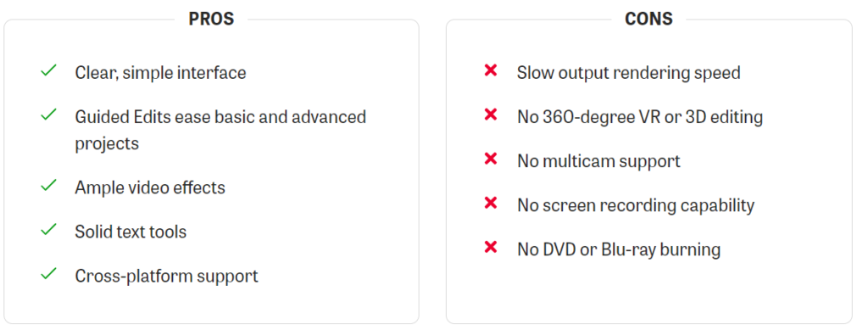Click the checkmark beside Solid text tools
The height and width of the screenshot is (330, 868).
point(48,229)
